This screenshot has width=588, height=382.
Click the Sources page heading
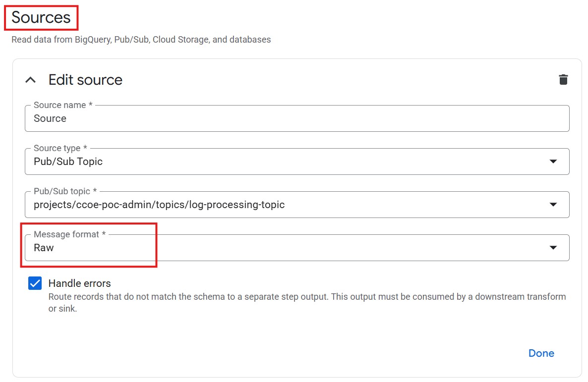coord(41,17)
